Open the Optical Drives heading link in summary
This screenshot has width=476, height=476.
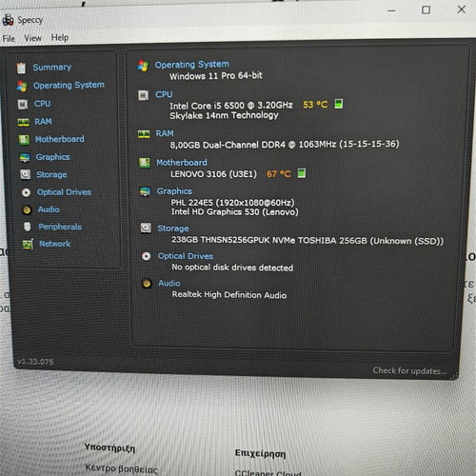[x=186, y=256]
